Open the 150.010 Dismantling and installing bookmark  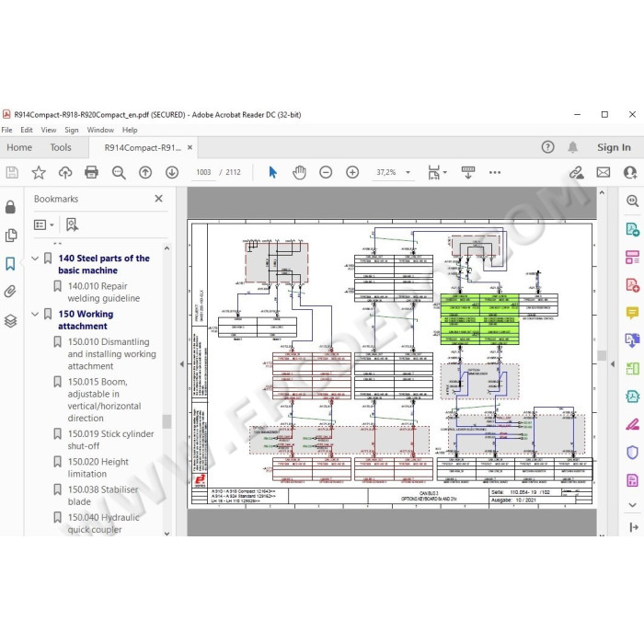(x=111, y=354)
